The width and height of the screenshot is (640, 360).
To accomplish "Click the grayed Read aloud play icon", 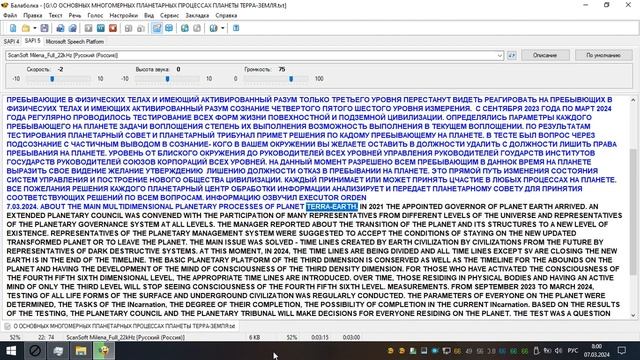I will pos(88,28).
